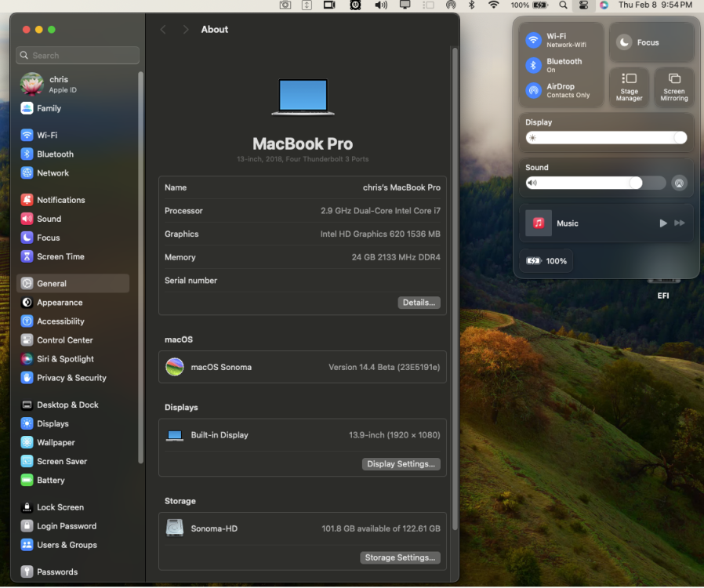Toggle Bluetooth in Control Center
This screenshot has height=588, width=704.
(x=533, y=65)
